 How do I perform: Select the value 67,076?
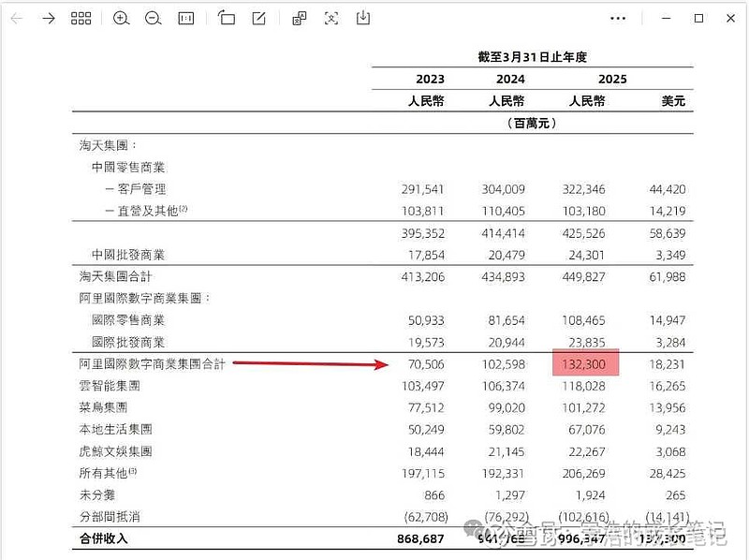coord(587,430)
